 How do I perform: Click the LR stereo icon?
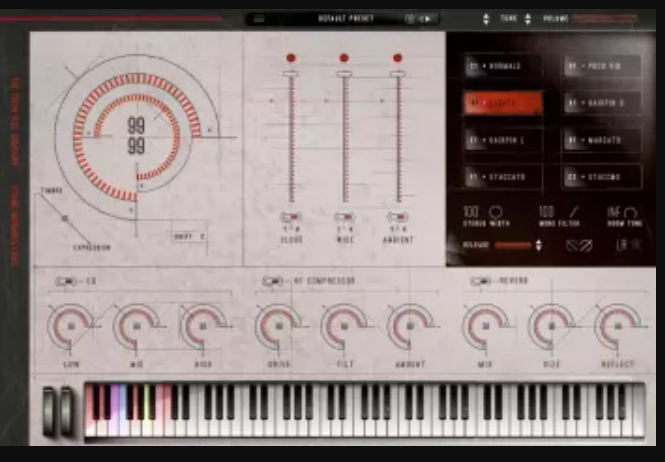point(629,245)
